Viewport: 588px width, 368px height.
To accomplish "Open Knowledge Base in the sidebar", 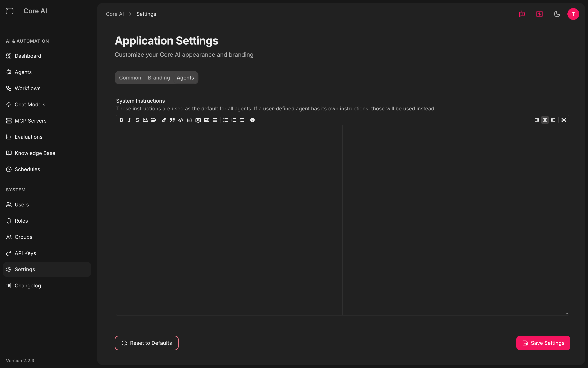I will click(47, 153).
